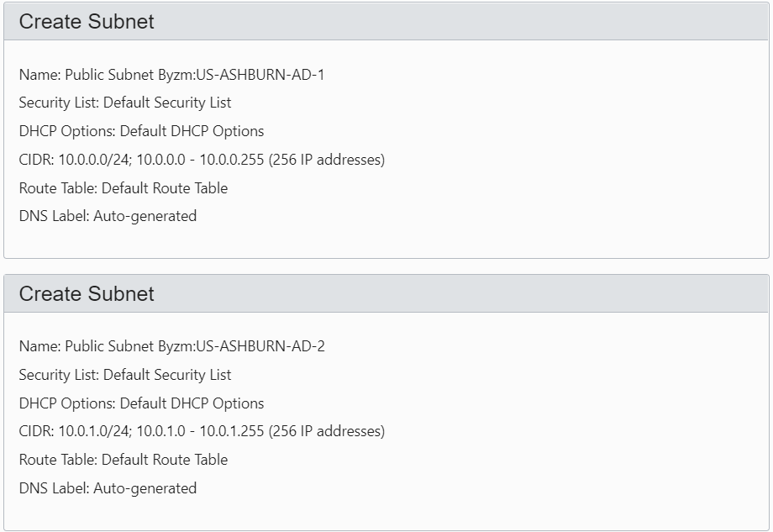Click '(256 IP addresses)' in first panel
The image size is (773, 532).
click(x=327, y=160)
